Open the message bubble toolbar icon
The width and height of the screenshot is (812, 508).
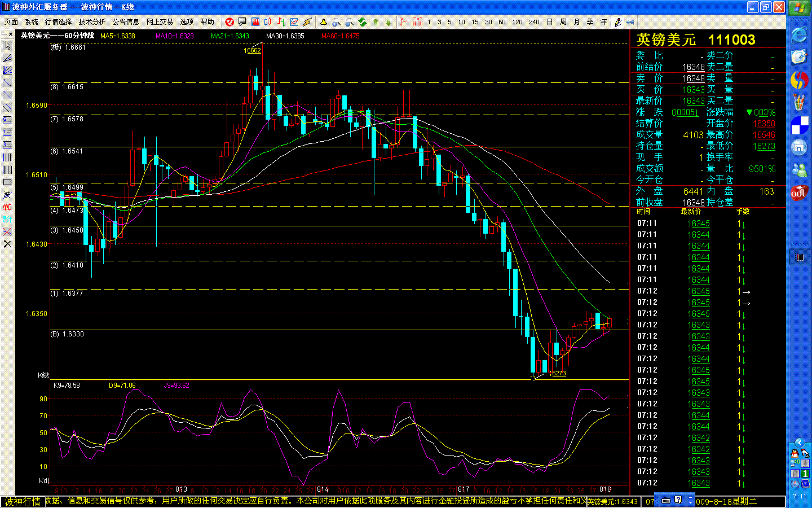click(242, 22)
